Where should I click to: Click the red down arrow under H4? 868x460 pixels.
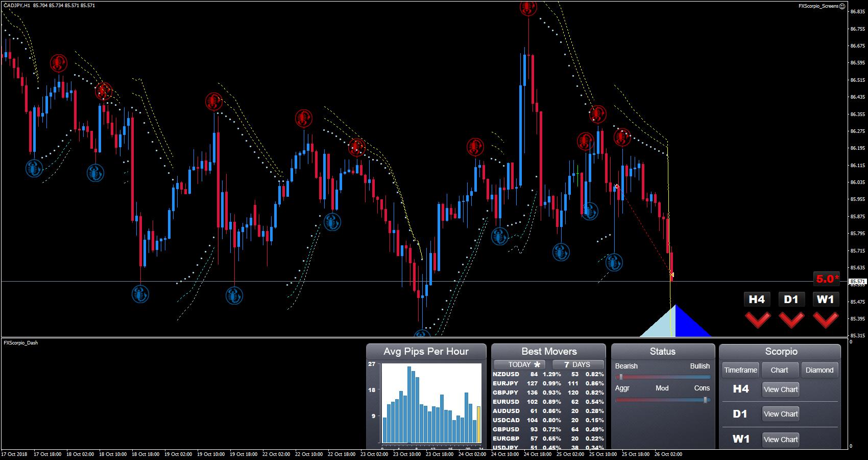758,320
